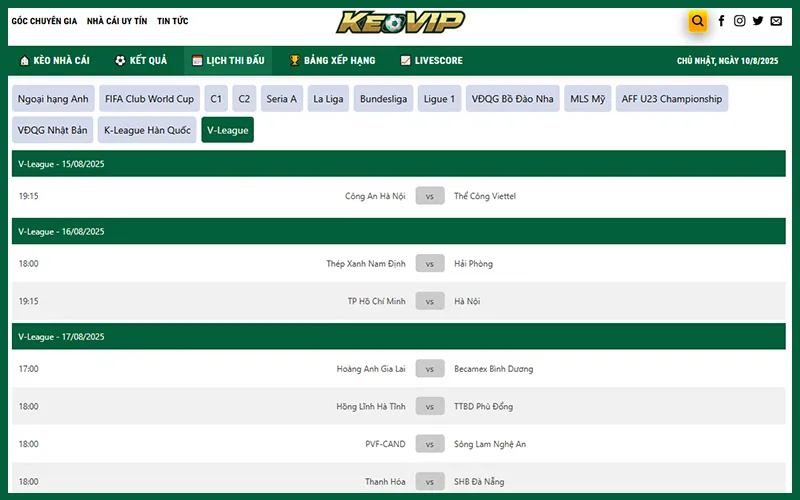Viewport: 800px width, 500px height.
Task: Filter by Ngoại hạng Anh league
Action: click(53, 99)
